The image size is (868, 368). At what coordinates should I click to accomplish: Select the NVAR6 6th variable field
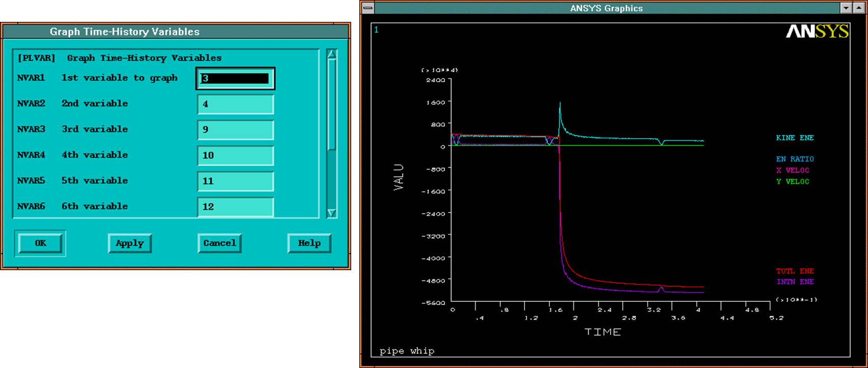(x=235, y=206)
